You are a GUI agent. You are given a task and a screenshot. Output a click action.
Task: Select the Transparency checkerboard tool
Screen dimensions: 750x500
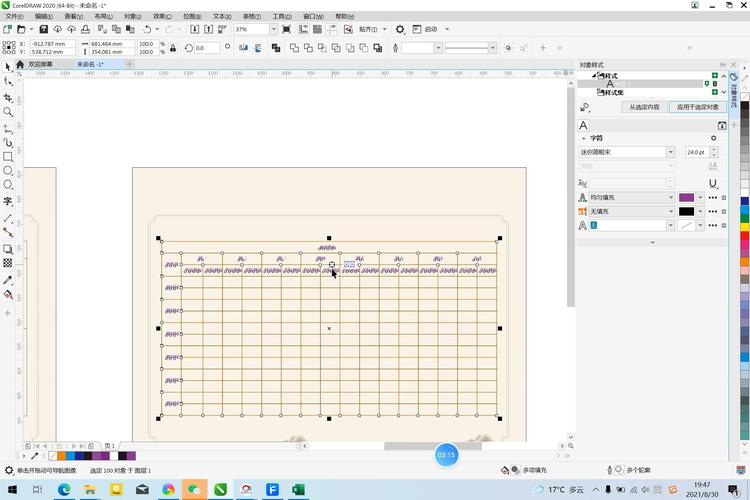coord(8,263)
